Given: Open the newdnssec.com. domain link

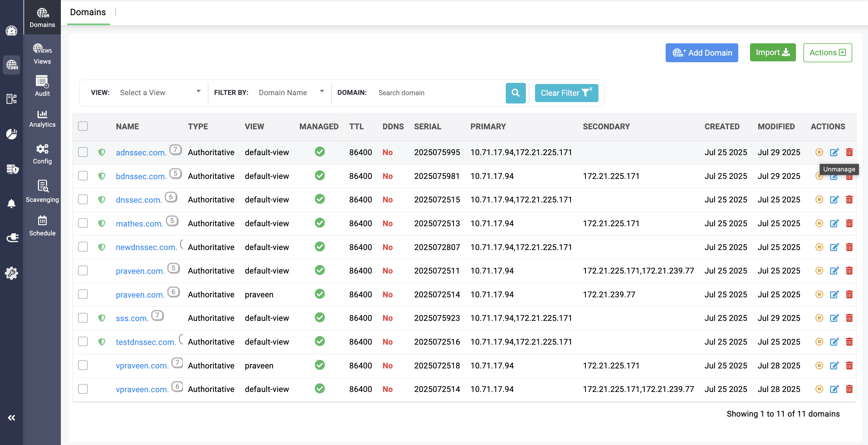Looking at the screenshot, I should click(146, 247).
